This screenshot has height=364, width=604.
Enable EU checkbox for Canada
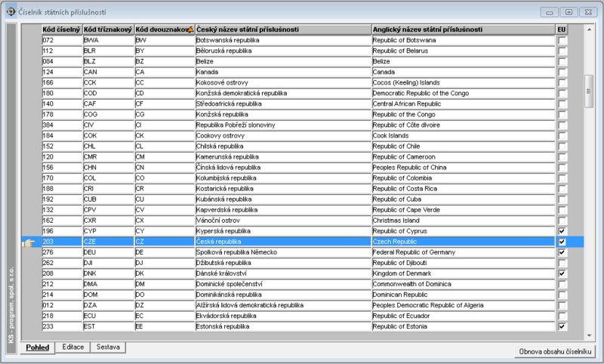[562, 72]
